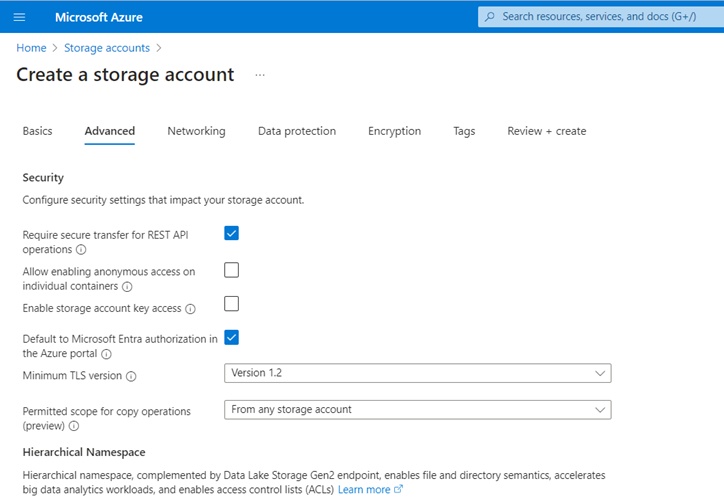This screenshot has height=504, width=724.
Task: Open the Tags tab
Action: [x=464, y=131]
